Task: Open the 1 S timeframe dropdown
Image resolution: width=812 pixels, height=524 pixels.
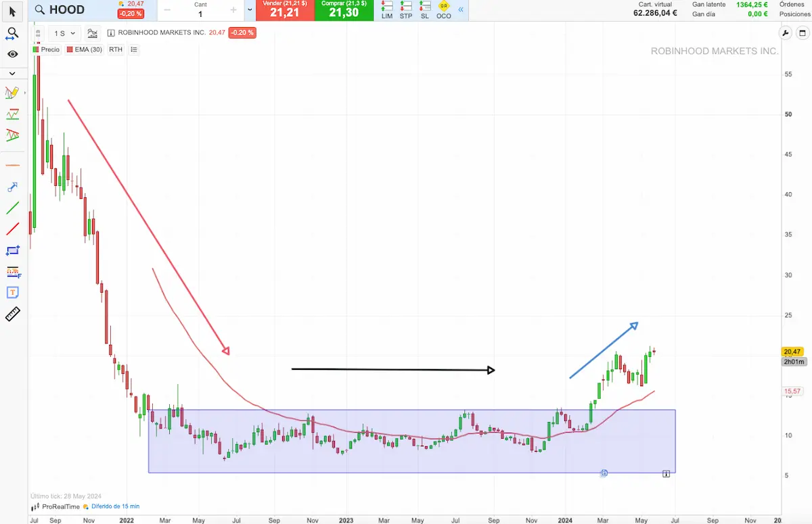Action: coord(66,33)
